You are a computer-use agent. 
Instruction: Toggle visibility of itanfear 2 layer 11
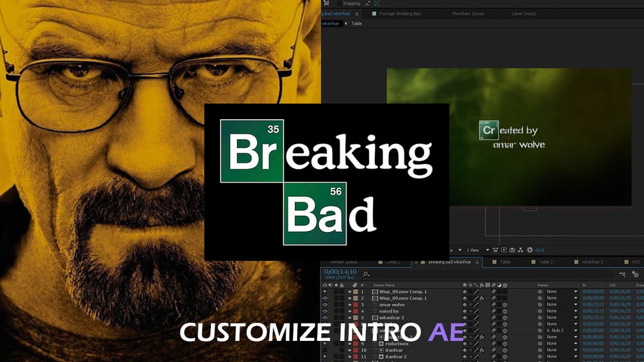tap(325, 357)
